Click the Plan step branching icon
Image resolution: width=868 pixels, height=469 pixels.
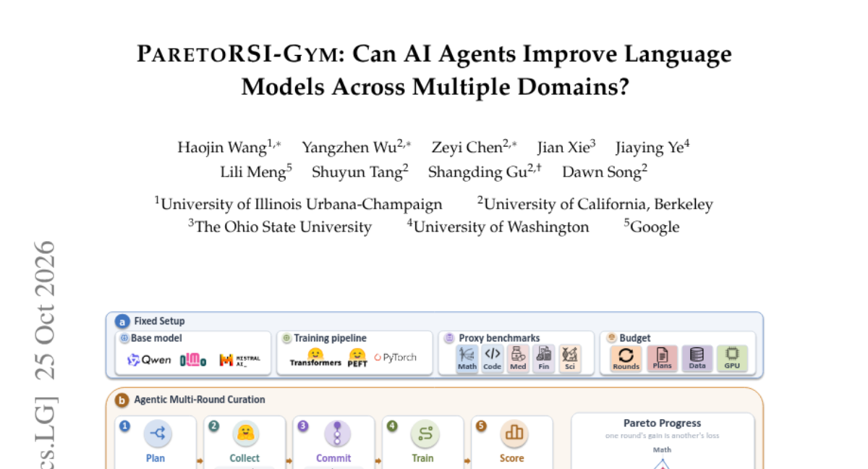point(157,434)
